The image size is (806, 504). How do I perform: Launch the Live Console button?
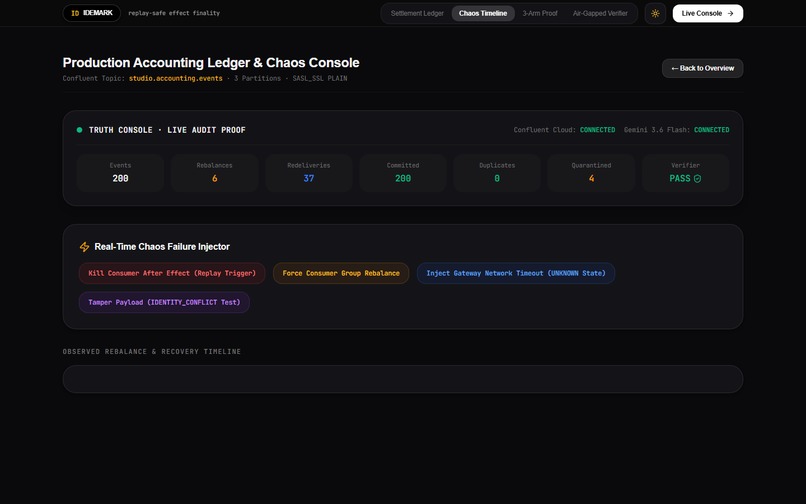[x=707, y=13]
